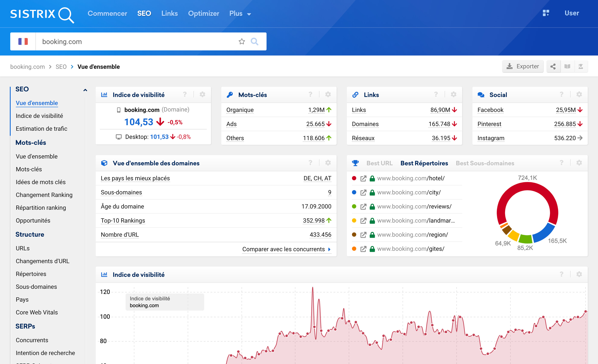Screen dimensions: 598x364
Task: Open the User account menu
Action: (x=572, y=13)
